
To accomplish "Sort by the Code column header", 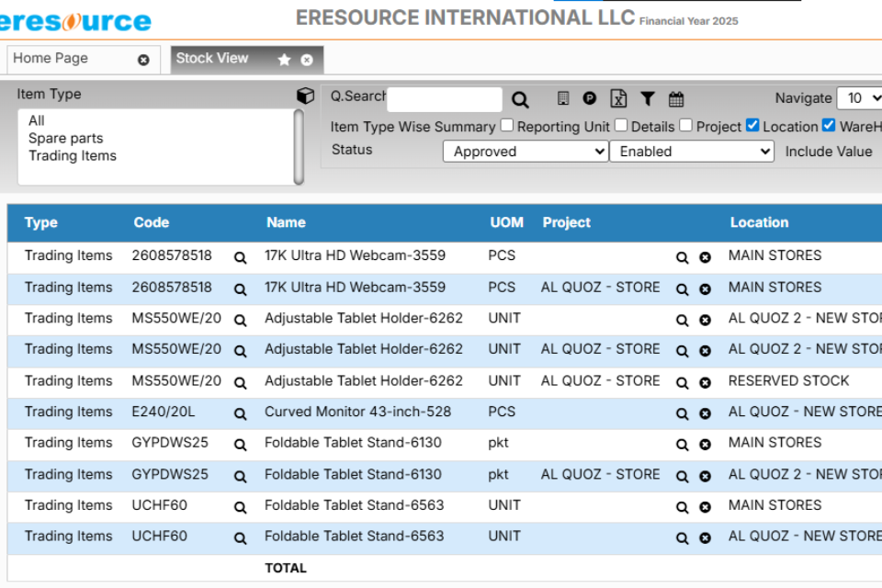I will (152, 222).
